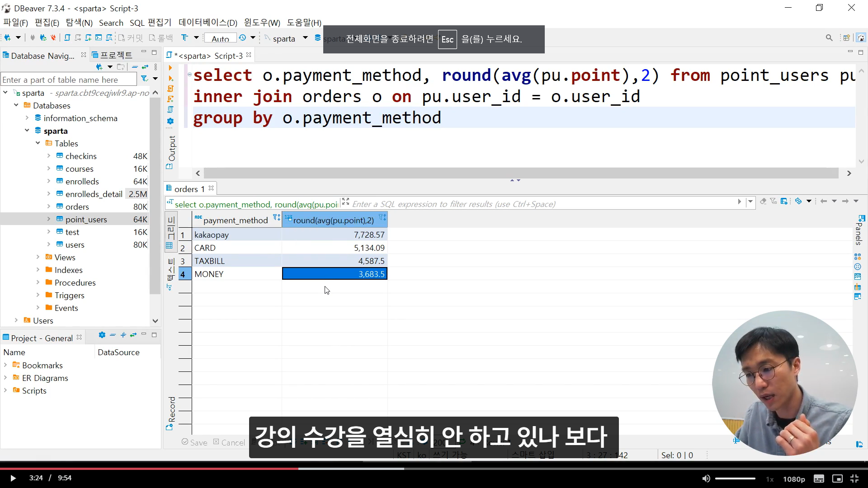Click the Cancel button under results
868x488 pixels.
coord(229,442)
